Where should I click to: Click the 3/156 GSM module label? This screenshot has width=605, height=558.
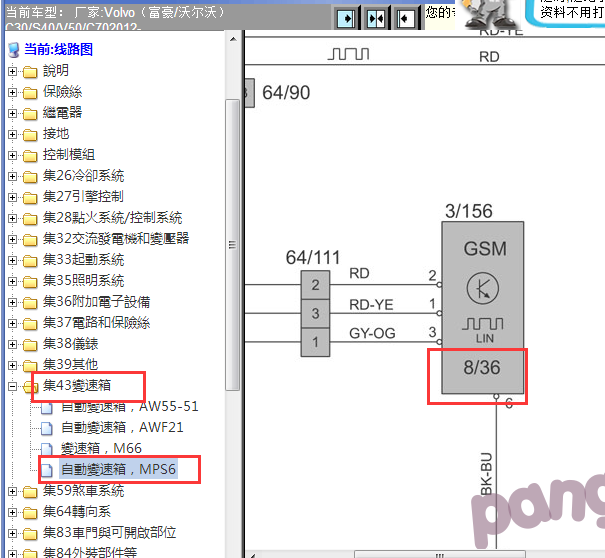pyautogui.click(x=469, y=211)
